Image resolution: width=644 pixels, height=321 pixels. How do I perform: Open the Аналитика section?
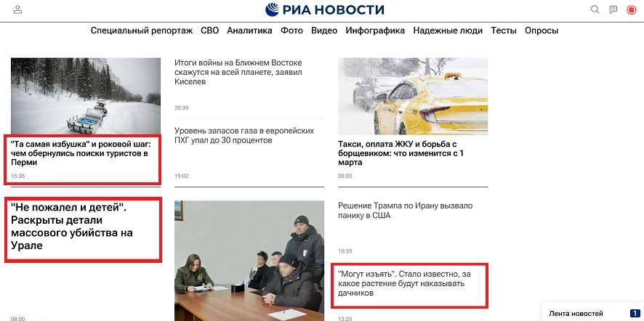click(x=249, y=31)
